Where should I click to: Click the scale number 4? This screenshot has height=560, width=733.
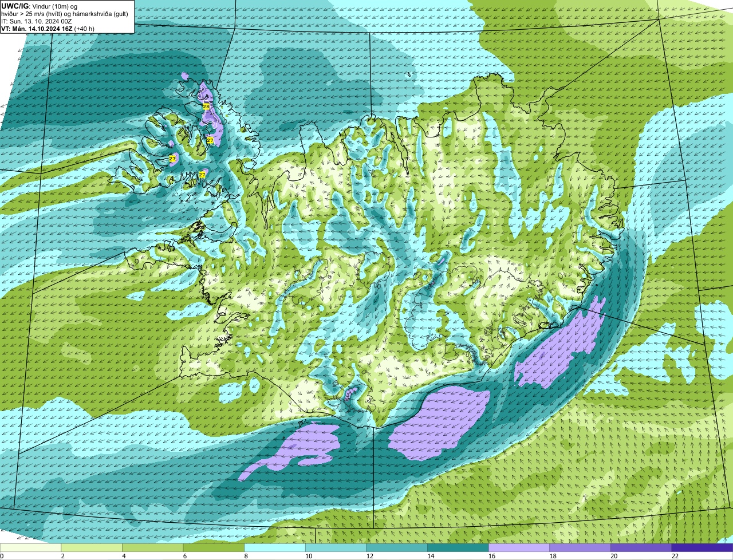click(x=124, y=556)
